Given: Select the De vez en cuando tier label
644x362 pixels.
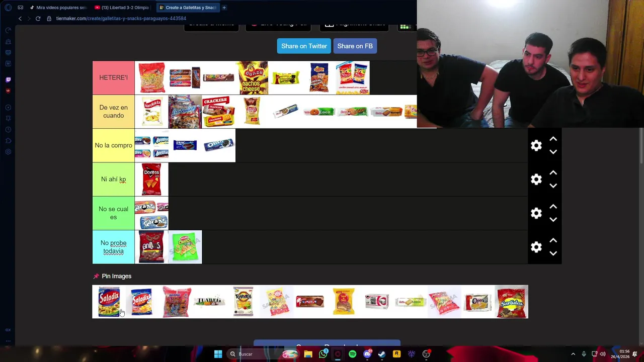Looking at the screenshot, I should pos(113,112).
